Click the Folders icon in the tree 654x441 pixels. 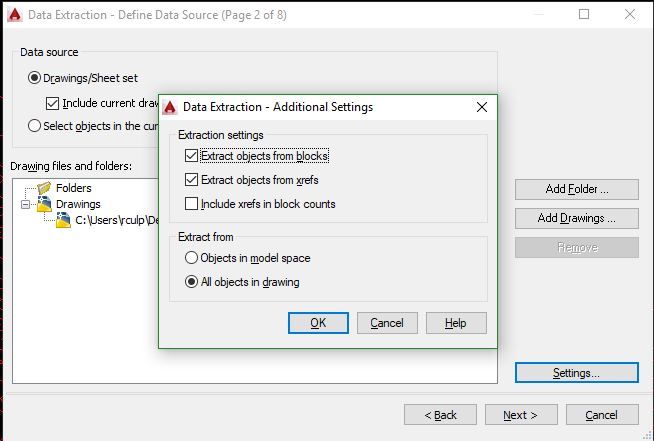coord(44,188)
